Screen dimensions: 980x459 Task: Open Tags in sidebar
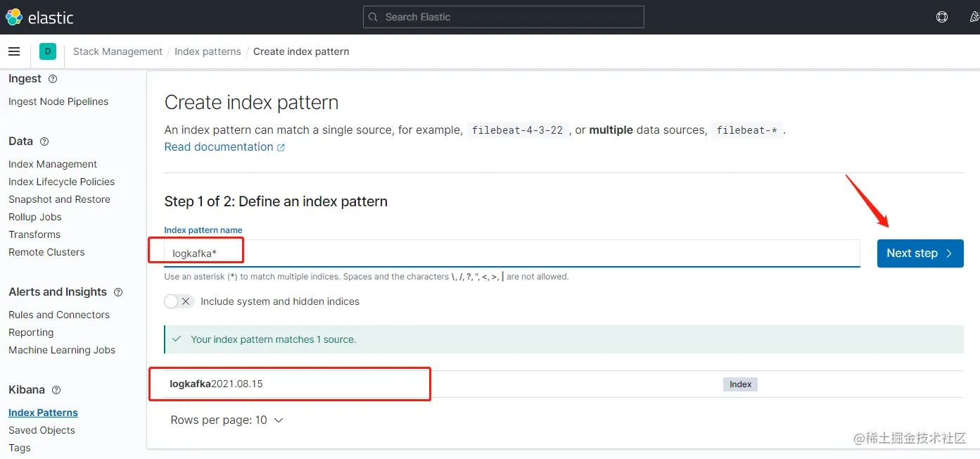pyautogui.click(x=20, y=448)
